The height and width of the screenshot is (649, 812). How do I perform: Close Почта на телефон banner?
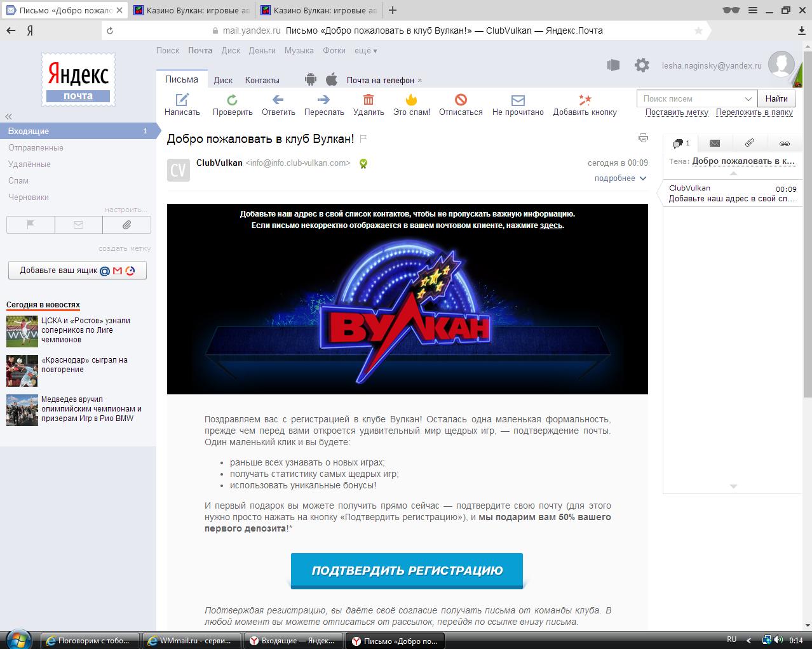420,81
